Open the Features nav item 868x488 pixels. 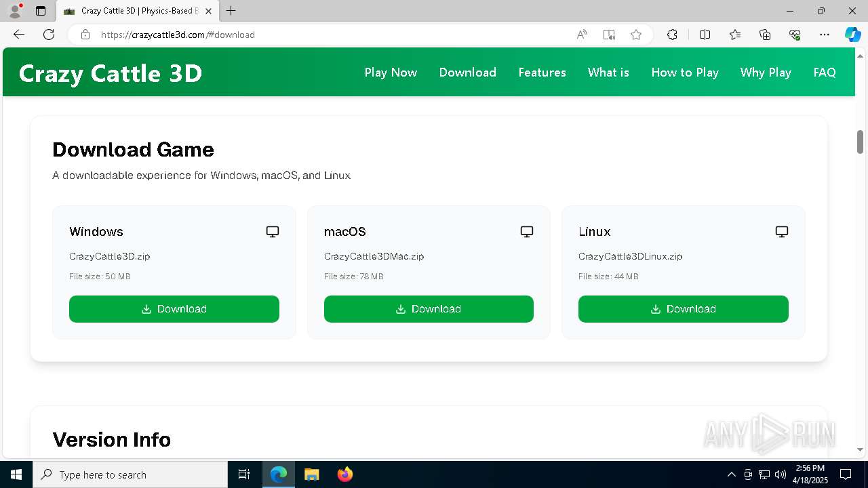[x=542, y=73]
